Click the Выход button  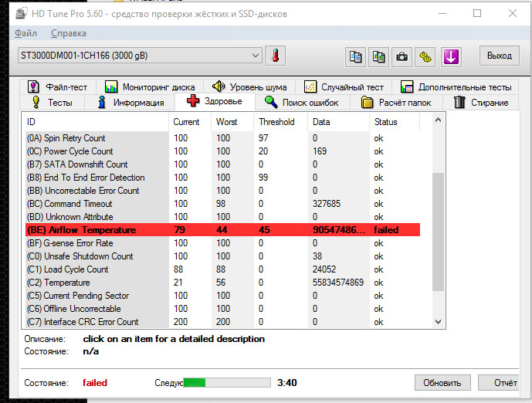click(x=499, y=56)
